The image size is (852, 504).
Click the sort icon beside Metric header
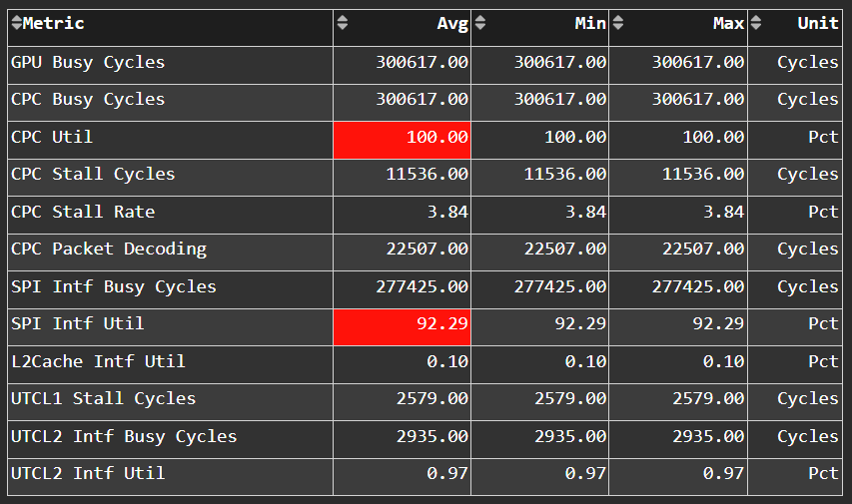[x=16, y=23]
